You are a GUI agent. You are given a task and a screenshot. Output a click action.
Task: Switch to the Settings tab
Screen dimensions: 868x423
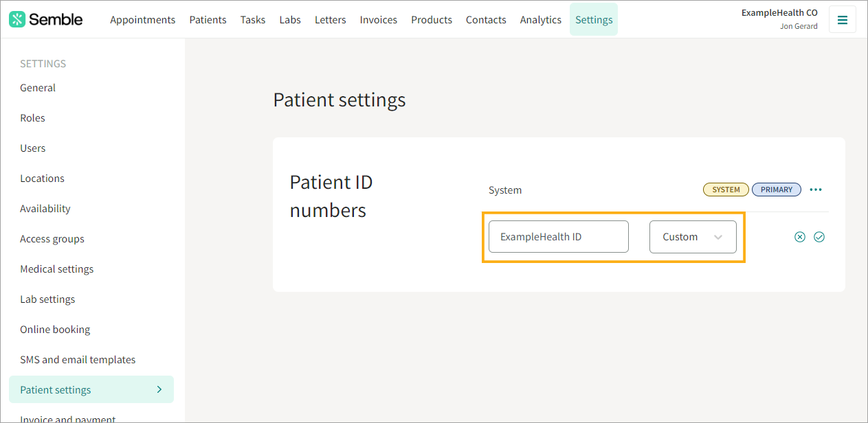[x=593, y=19]
